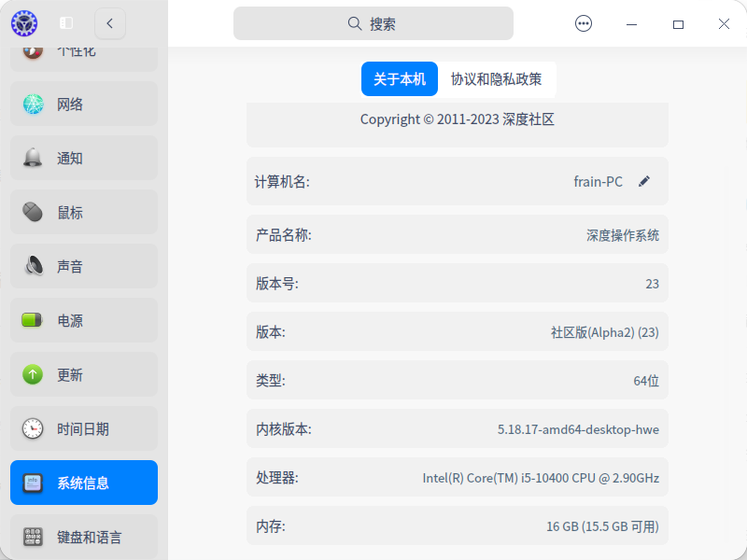Click type value 64位
747x560 pixels.
click(646, 381)
